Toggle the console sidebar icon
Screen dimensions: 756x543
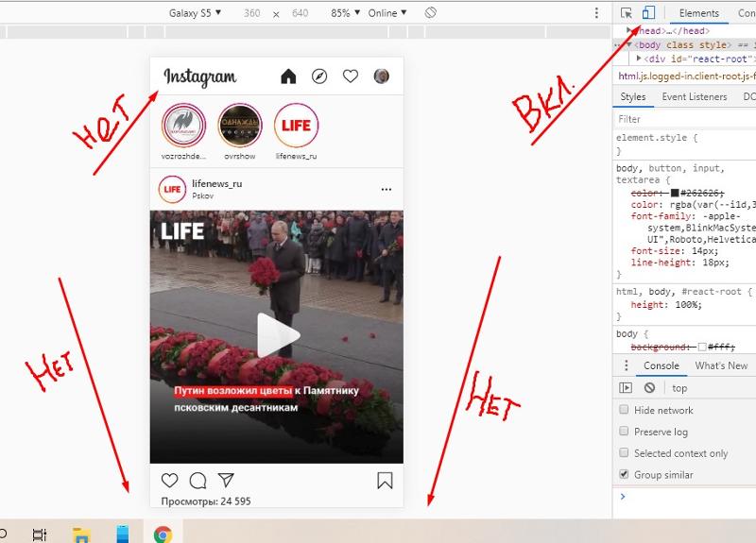click(x=626, y=388)
